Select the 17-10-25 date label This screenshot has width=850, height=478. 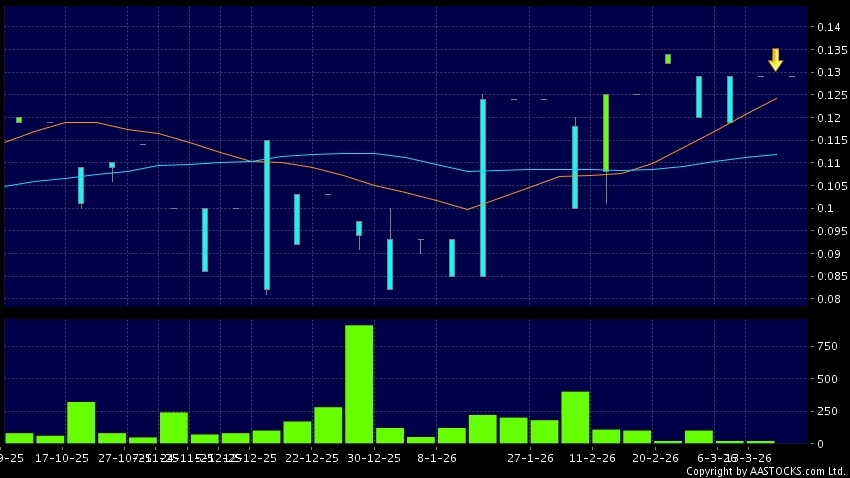tap(59, 456)
